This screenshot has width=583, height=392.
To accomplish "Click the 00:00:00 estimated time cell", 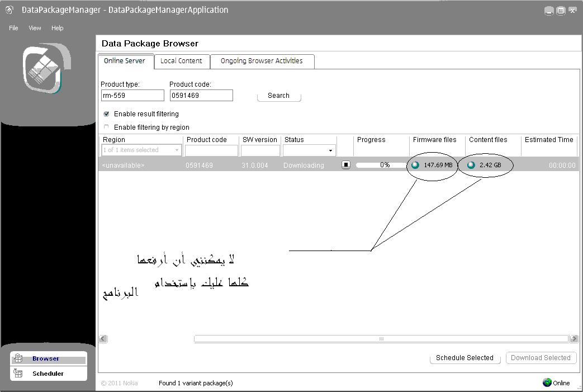I will point(562,165).
